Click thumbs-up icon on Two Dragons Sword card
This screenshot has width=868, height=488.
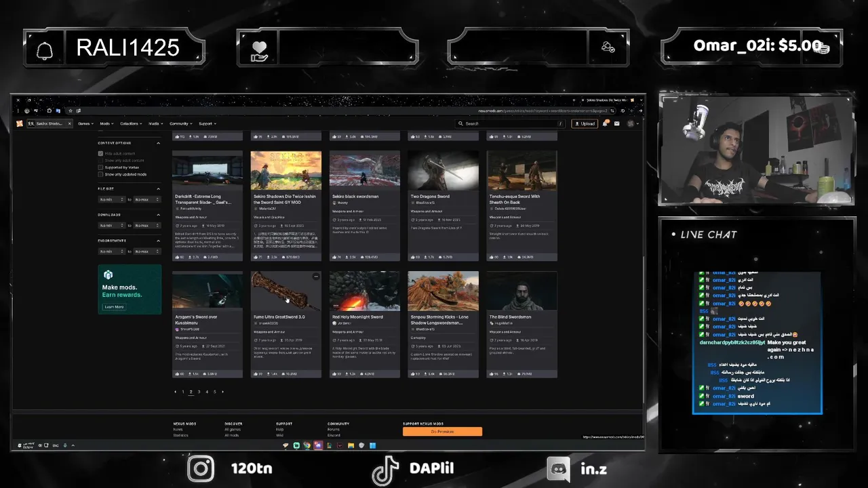click(x=414, y=257)
